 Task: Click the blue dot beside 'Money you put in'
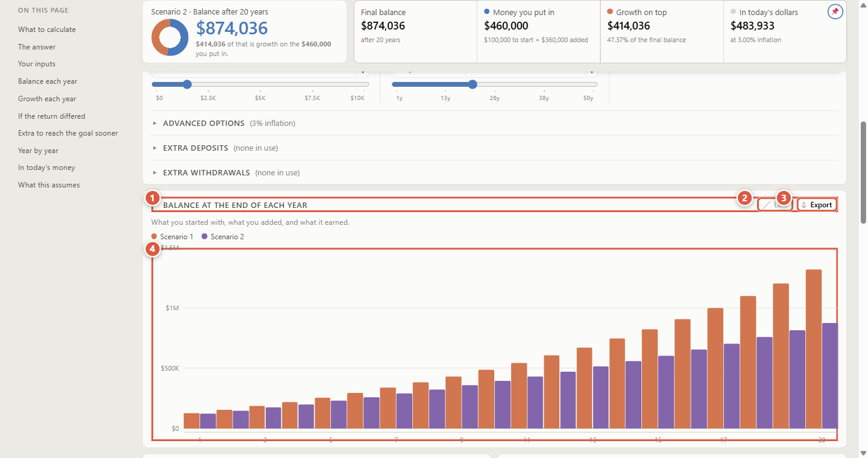[x=487, y=11]
